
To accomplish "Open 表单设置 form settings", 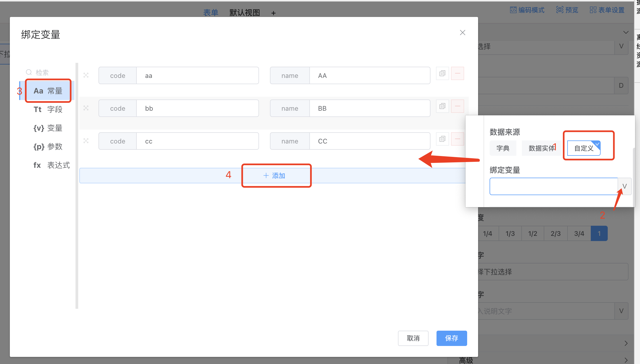I will (x=607, y=10).
